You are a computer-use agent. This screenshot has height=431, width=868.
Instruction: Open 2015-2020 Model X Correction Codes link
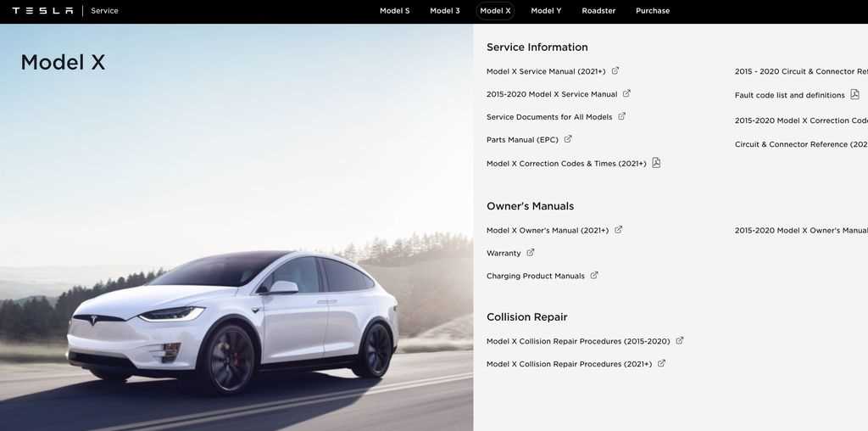click(x=801, y=120)
